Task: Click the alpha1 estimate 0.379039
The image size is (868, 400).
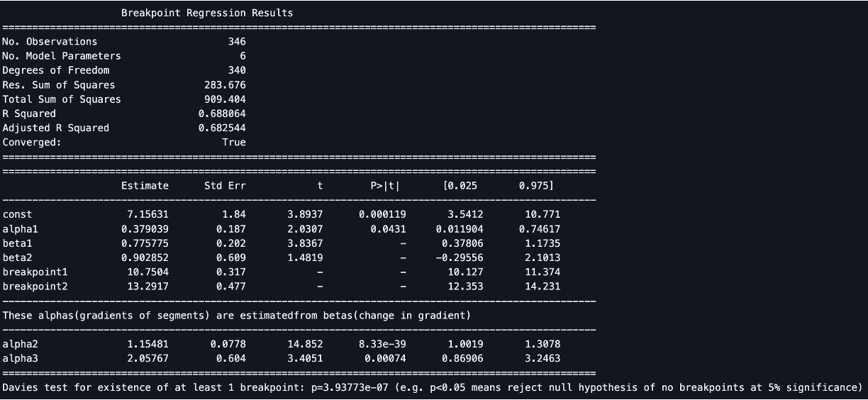Action: click(145, 229)
